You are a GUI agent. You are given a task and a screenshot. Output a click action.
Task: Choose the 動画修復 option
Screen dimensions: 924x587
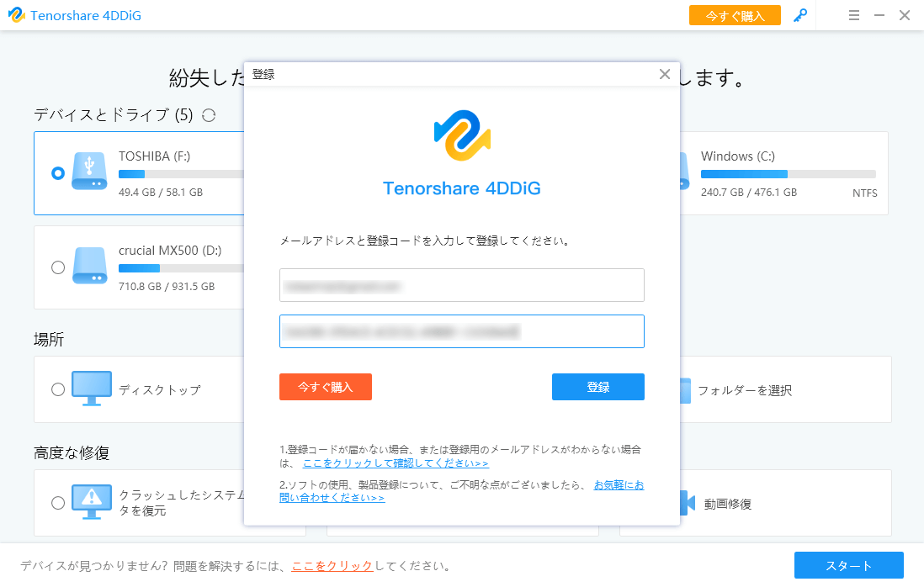(x=728, y=504)
